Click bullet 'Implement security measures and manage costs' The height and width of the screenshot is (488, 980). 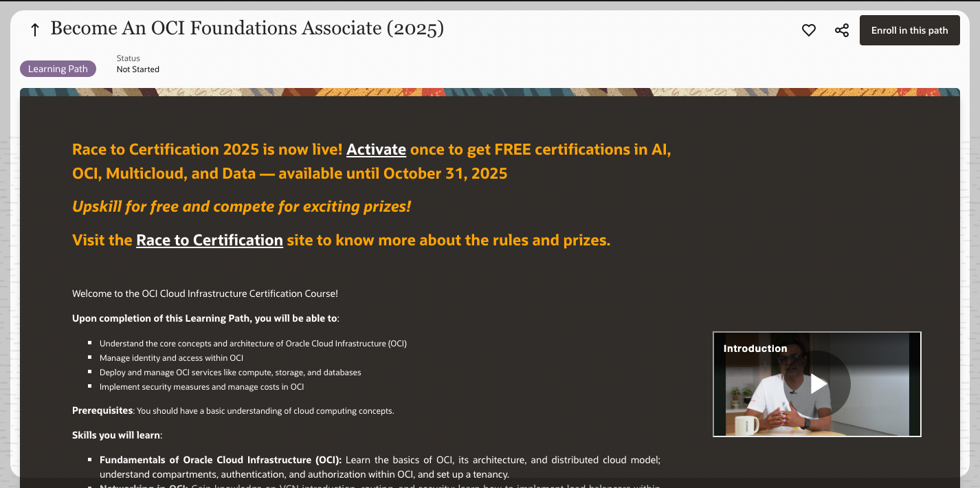pyautogui.click(x=201, y=386)
